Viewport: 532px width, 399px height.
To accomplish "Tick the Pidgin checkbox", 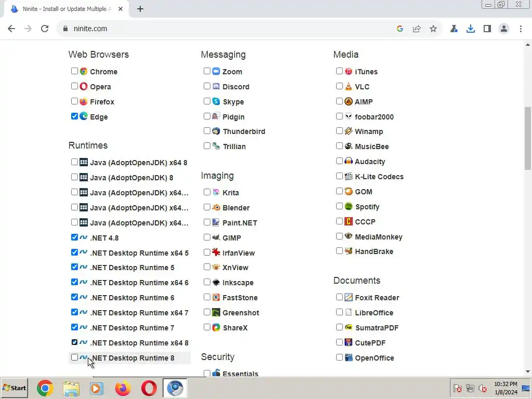I will (207, 116).
